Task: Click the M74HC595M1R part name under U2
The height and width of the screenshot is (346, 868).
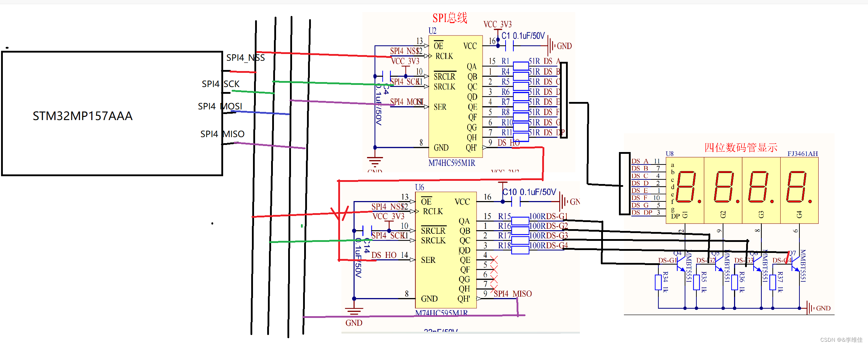Action: click(452, 163)
